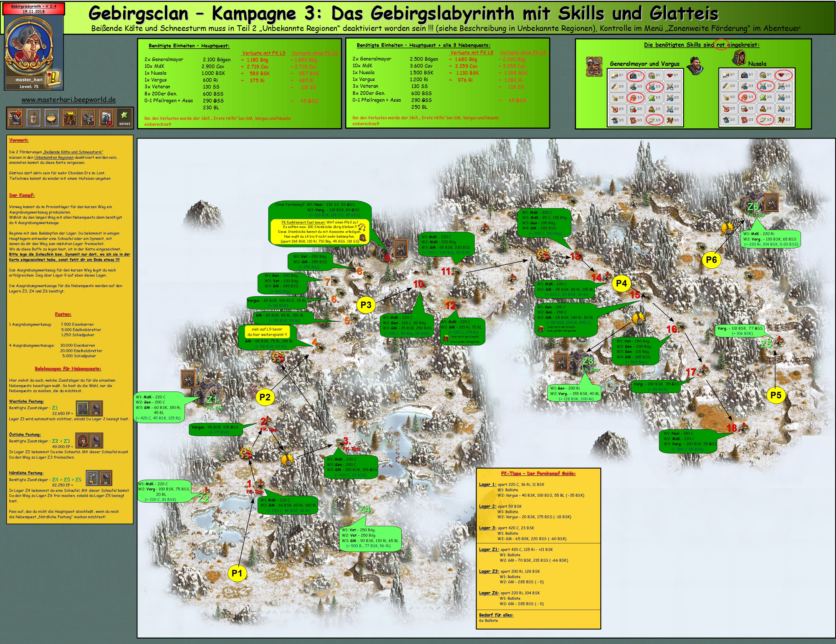Click the FK-Tipps Fernkampf Guide heading
This screenshot has width=836, height=644.
[538, 473]
